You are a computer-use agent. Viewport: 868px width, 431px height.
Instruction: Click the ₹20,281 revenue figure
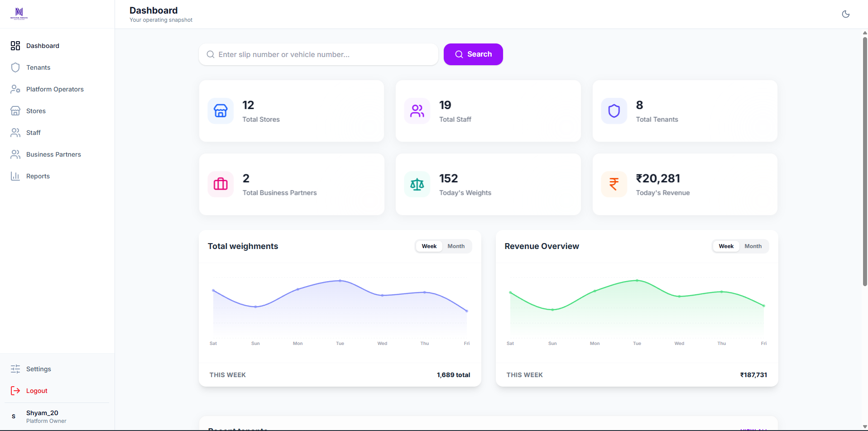click(658, 178)
